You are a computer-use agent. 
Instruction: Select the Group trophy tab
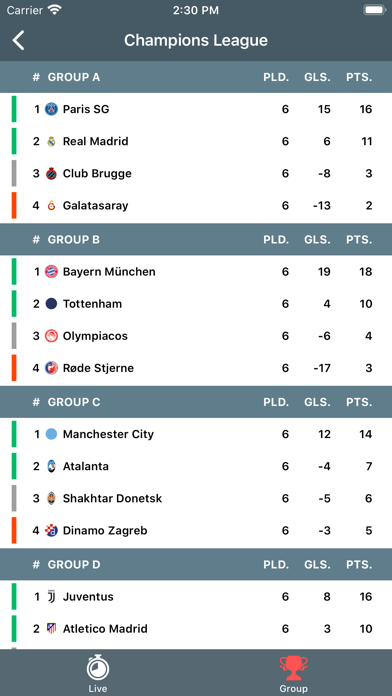click(x=293, y=674)
